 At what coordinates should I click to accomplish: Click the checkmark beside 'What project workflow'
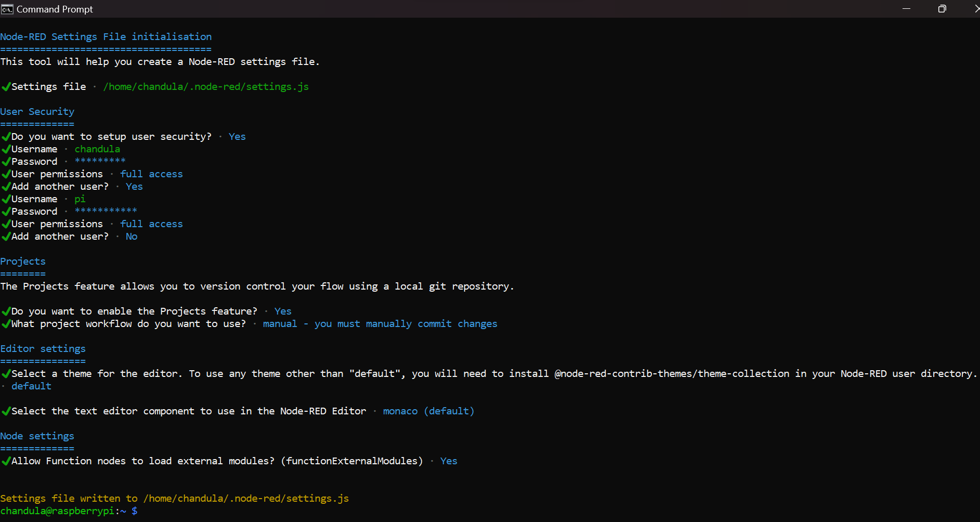click(6, 323)
